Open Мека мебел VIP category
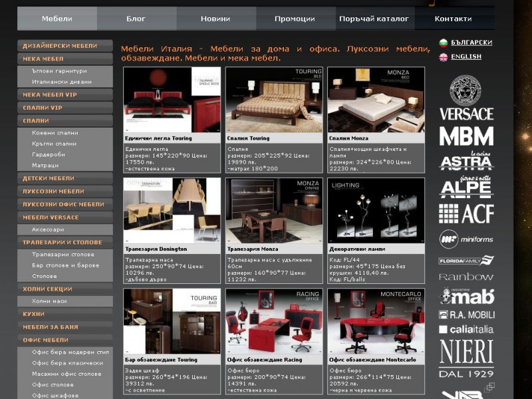Image resolution: width=532 pixels, height=399 pixels. tap(65, 94)
